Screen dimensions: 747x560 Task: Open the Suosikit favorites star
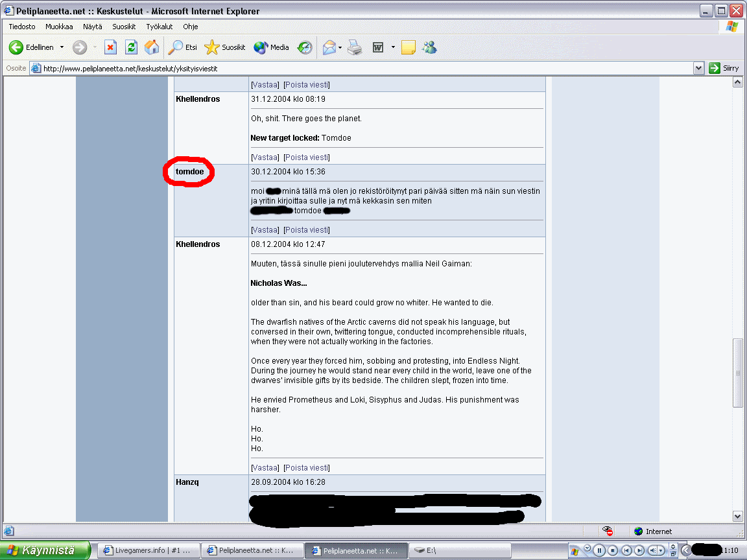click(225, 47)
